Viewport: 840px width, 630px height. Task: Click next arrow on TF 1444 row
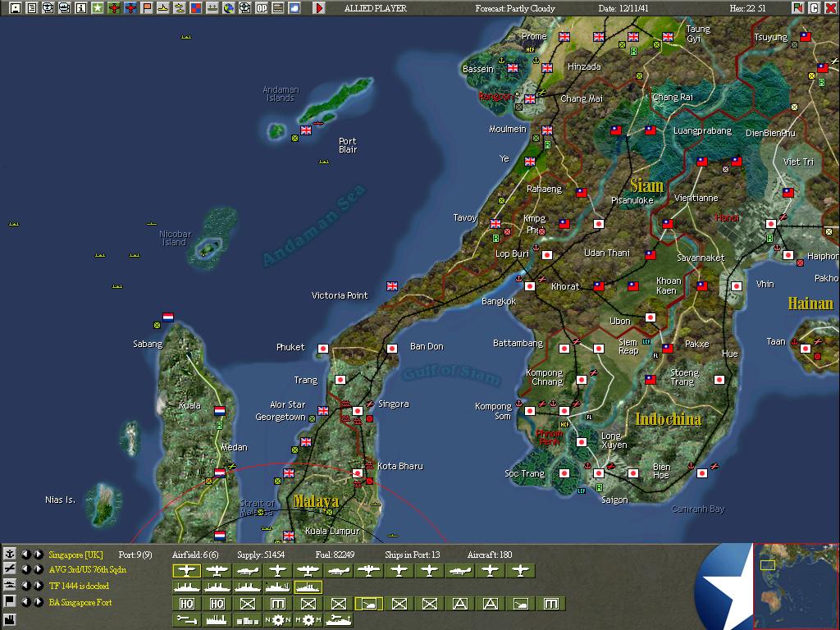[38, 586]
